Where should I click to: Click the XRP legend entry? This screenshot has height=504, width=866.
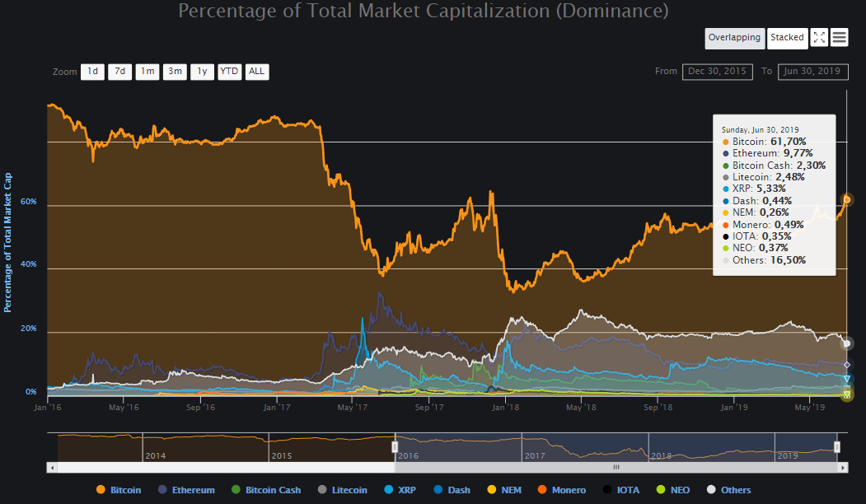[400, 490]
